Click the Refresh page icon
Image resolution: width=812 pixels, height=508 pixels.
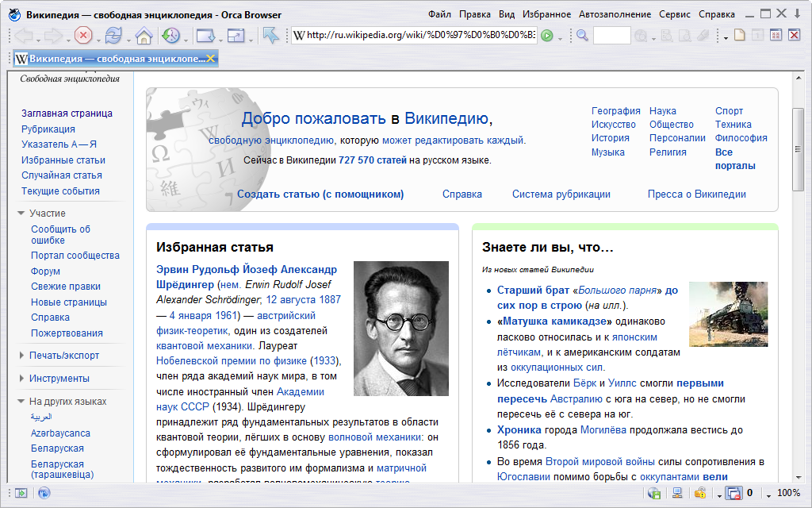coord(113,35)
